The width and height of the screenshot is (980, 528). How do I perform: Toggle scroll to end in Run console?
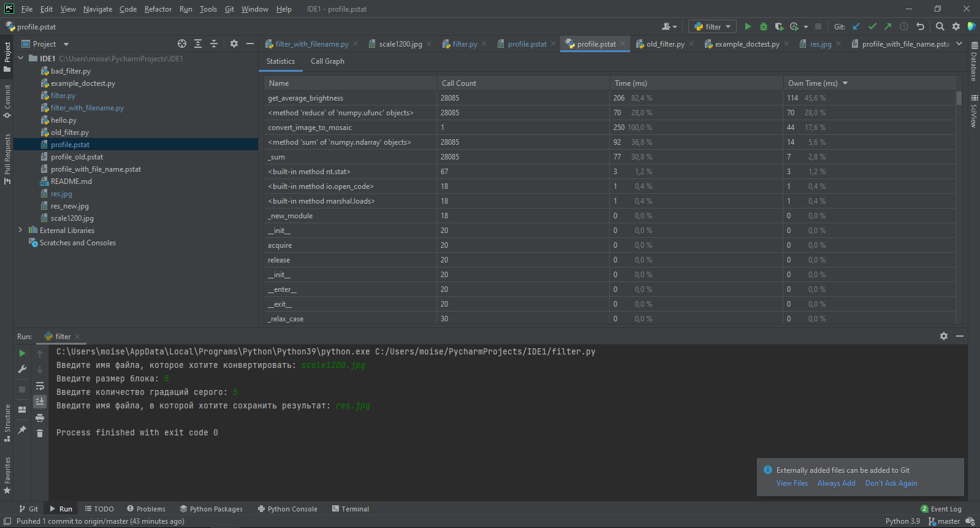tap(40, 402)
